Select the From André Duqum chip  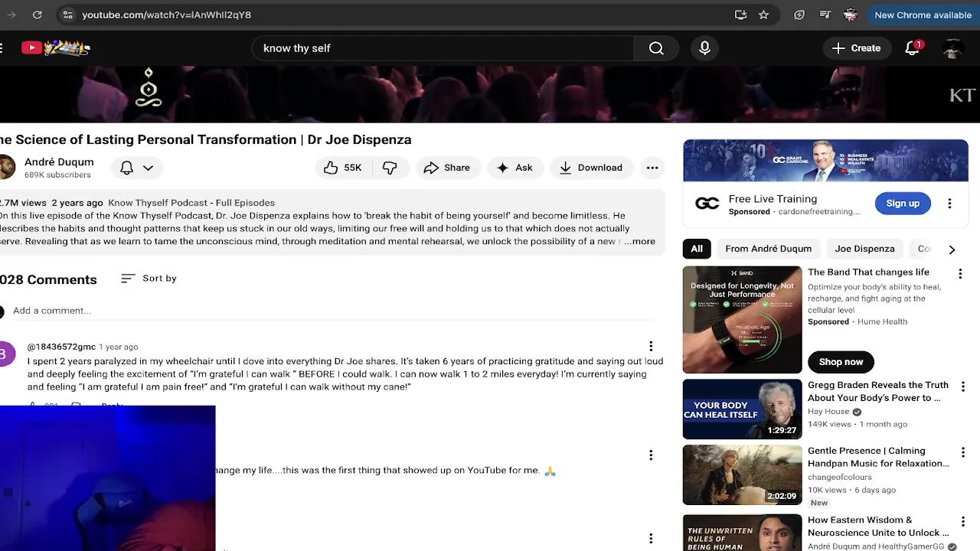[768, 249]
